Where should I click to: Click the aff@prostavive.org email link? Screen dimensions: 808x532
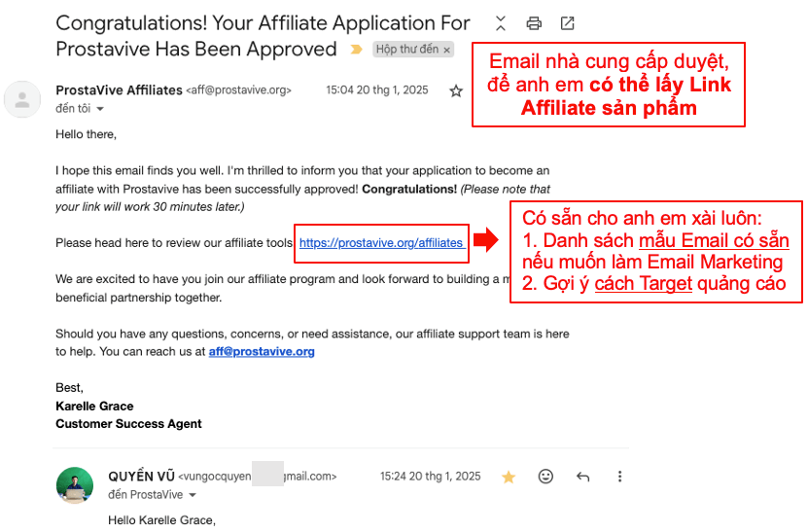[x=262, y=351]
